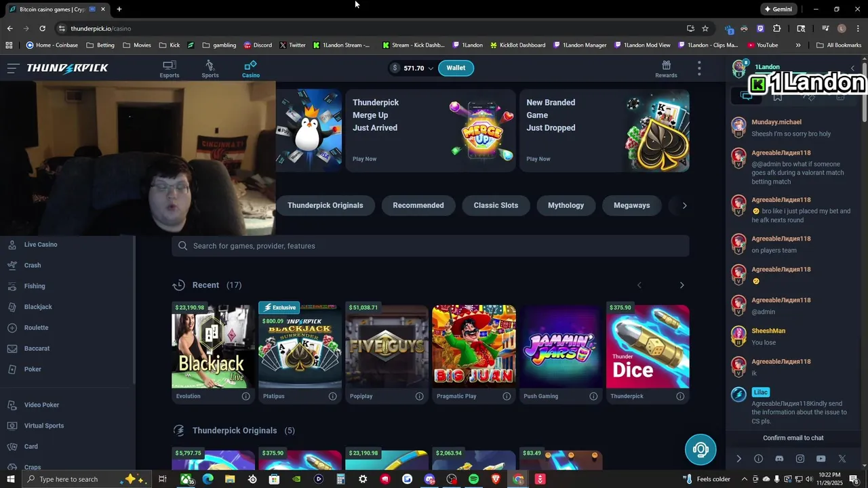Open Poker in sidebar

(33, 369)
